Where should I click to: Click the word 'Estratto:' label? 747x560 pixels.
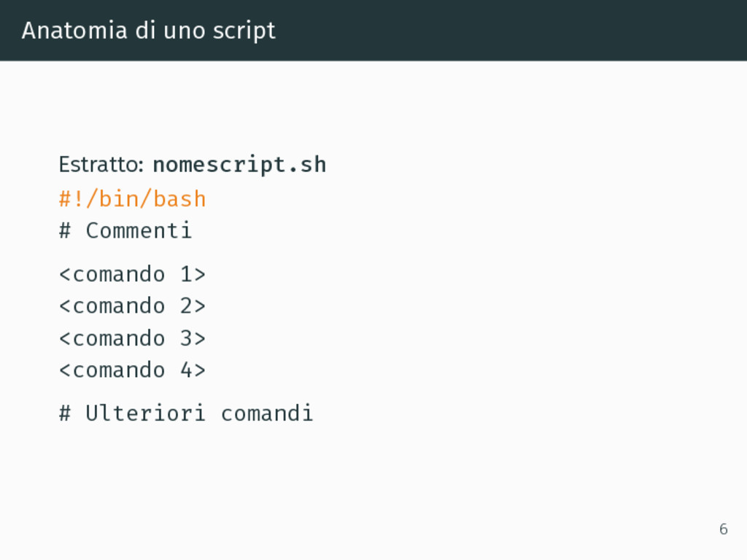[101, 165]
